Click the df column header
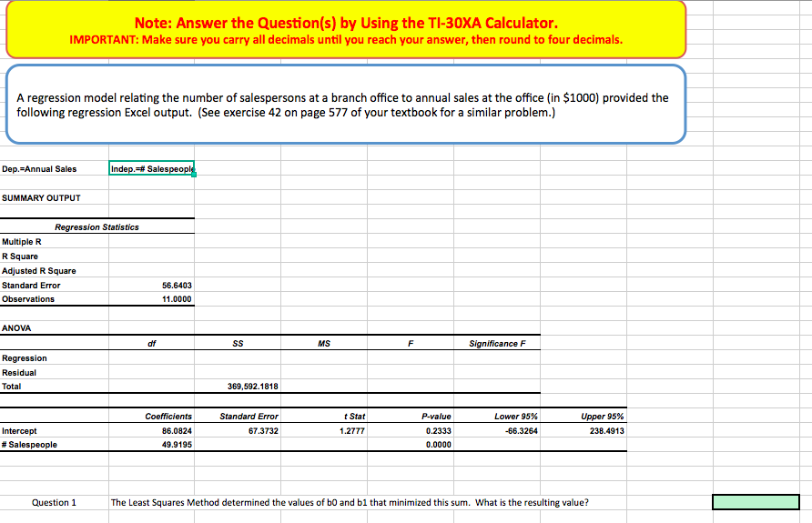 point(151,344)
